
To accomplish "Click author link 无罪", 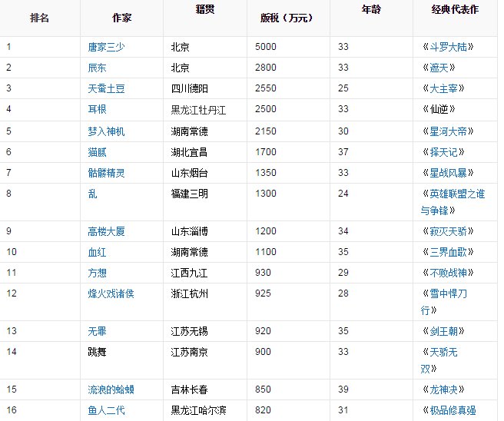I will [x=97, y=331].
